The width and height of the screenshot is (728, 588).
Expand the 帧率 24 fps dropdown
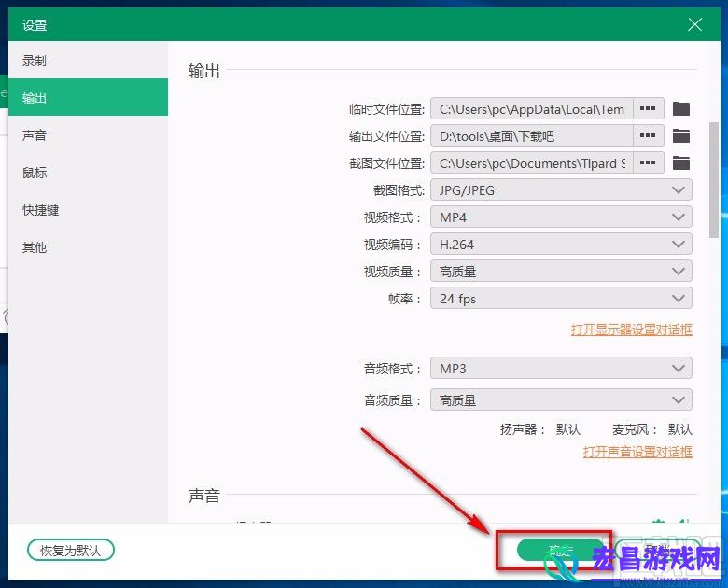click(561, 298)
